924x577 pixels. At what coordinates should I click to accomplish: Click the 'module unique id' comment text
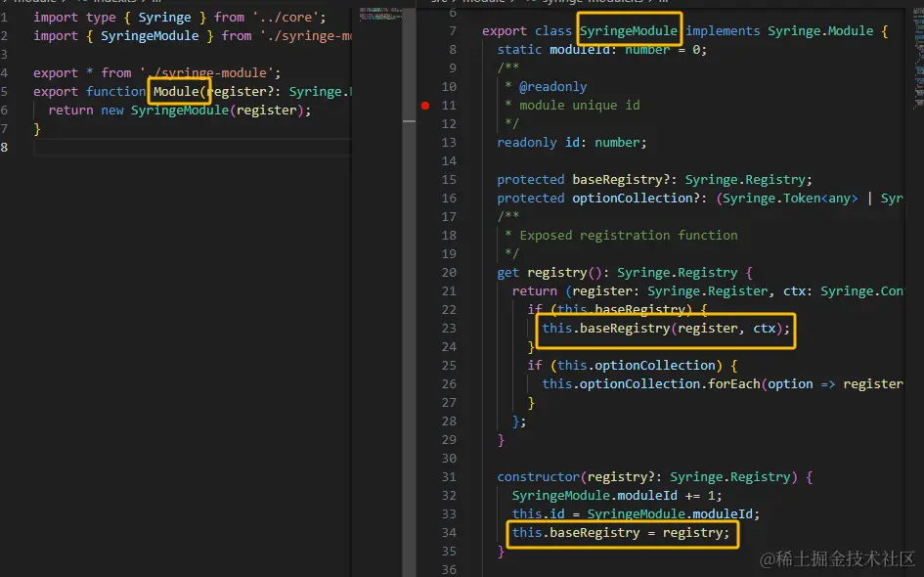click(579, 106)
